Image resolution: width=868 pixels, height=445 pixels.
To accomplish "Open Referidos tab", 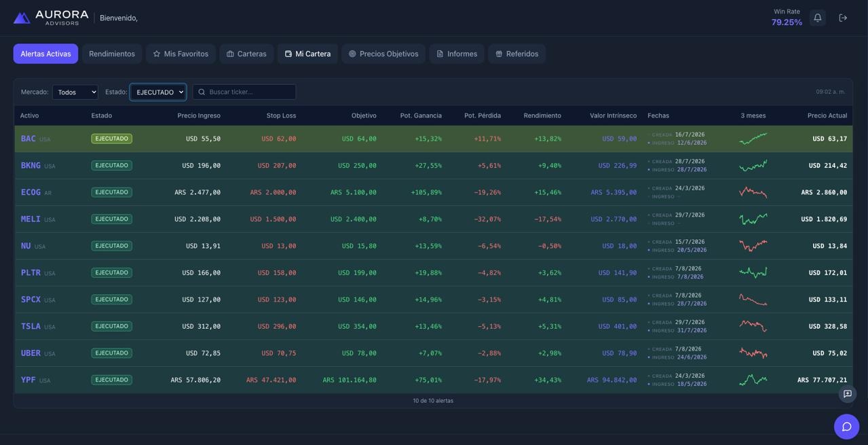I will [517, 54].
